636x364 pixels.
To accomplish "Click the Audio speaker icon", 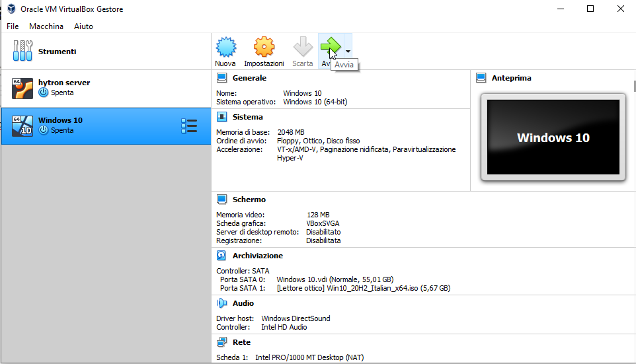I will click(222, 303).
